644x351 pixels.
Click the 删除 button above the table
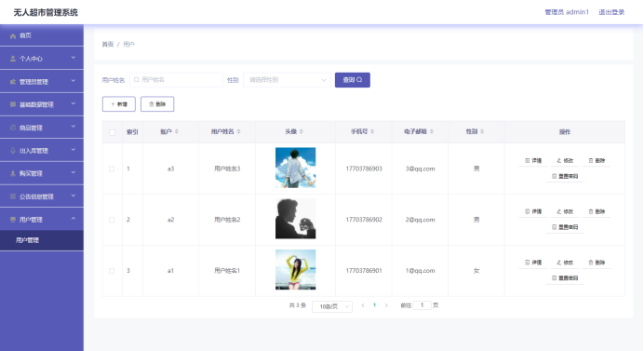click(157, 104)
